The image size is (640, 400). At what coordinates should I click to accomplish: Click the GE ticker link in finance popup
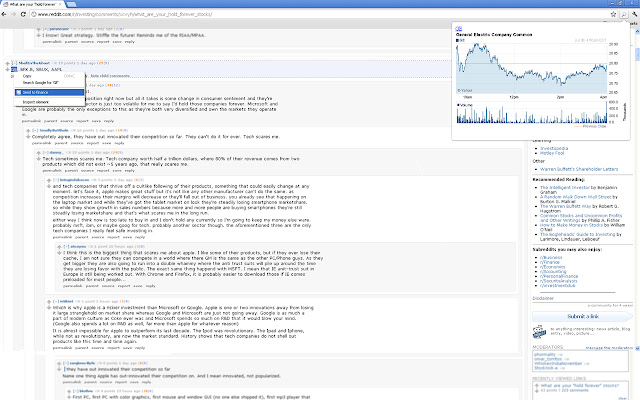[x=458, y=29]
